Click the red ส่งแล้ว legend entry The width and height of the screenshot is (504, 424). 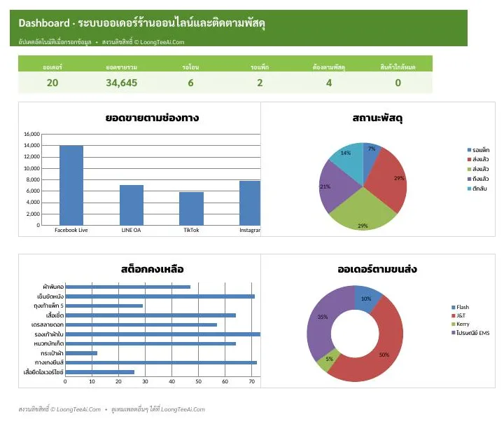478,159
